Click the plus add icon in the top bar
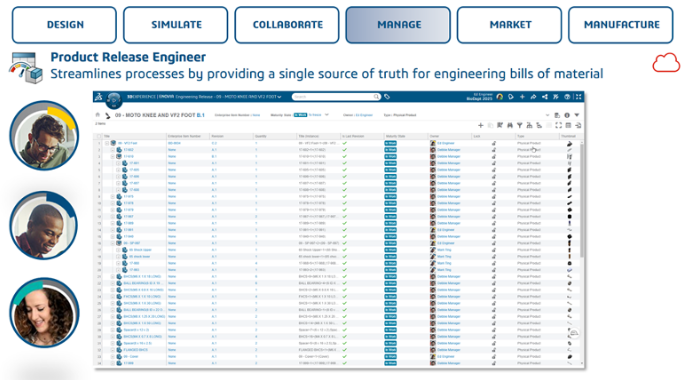This screenshot has height=380, width=684. (x=522, y=97)
